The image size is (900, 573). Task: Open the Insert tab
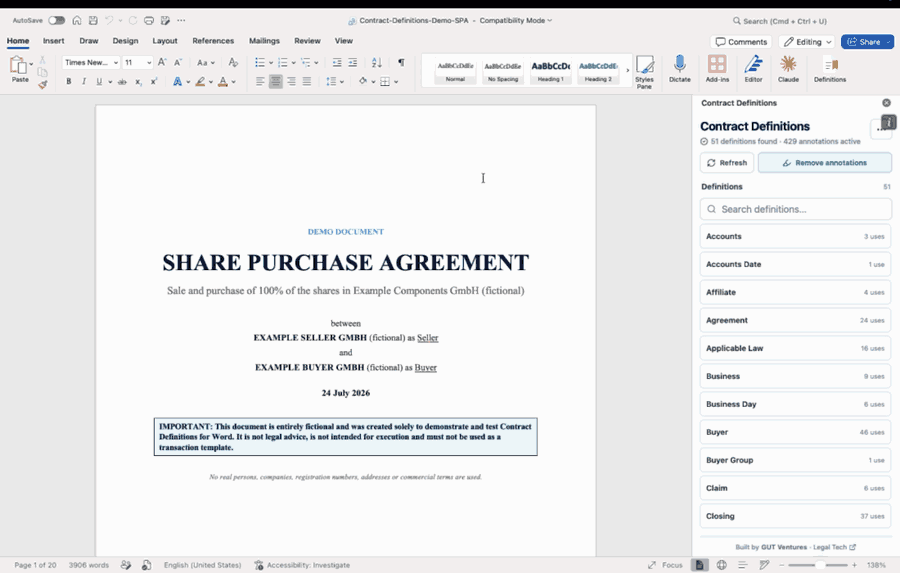[53, 41]
